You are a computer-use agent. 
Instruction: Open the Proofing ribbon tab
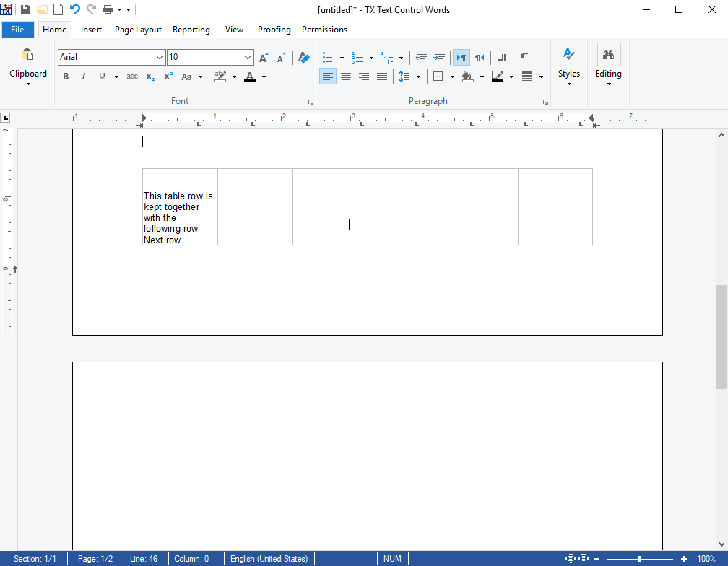[x=274, y=30]
